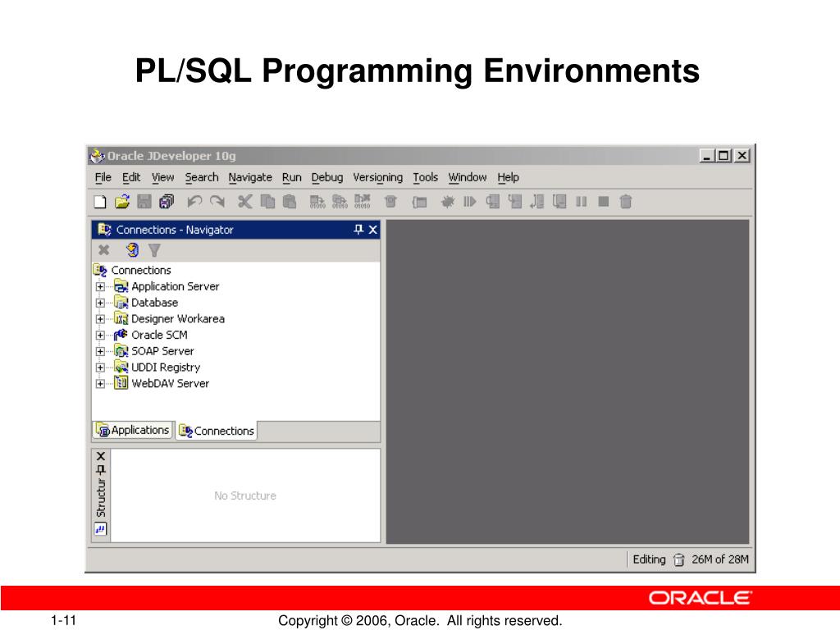Click the Make binary compile icon
840x630 pixels.
tap(317, 202)
